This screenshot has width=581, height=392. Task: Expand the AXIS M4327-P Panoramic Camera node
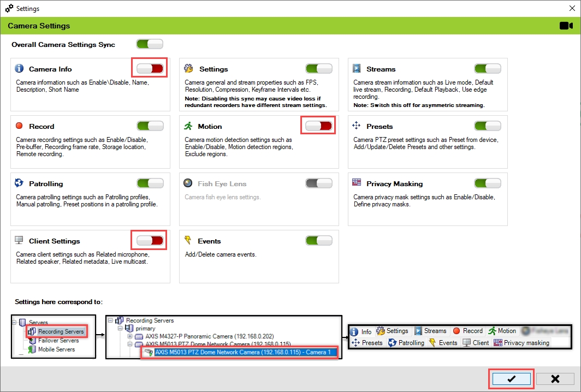pyautogui.click(x=130, y=336)
